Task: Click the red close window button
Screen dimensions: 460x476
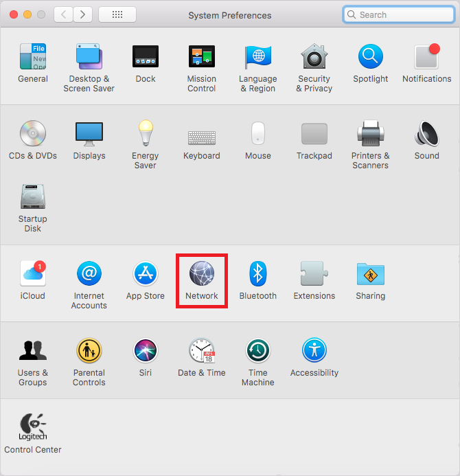Action: click(14, 14)
